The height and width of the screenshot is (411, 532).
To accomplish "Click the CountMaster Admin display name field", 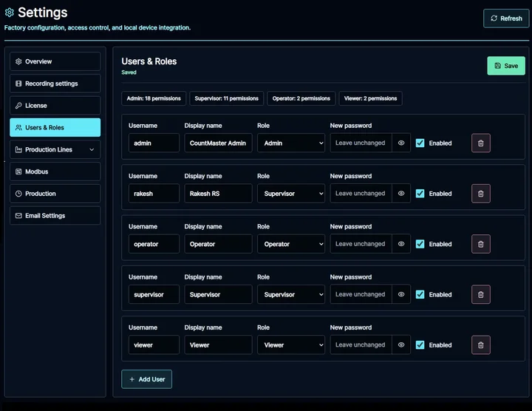I will coord(219,143).
